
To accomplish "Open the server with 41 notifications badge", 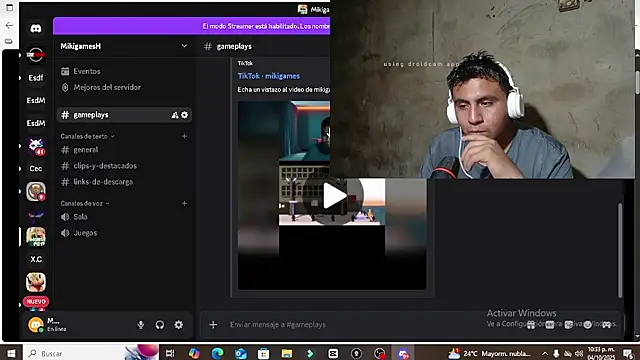I will 36,146.
